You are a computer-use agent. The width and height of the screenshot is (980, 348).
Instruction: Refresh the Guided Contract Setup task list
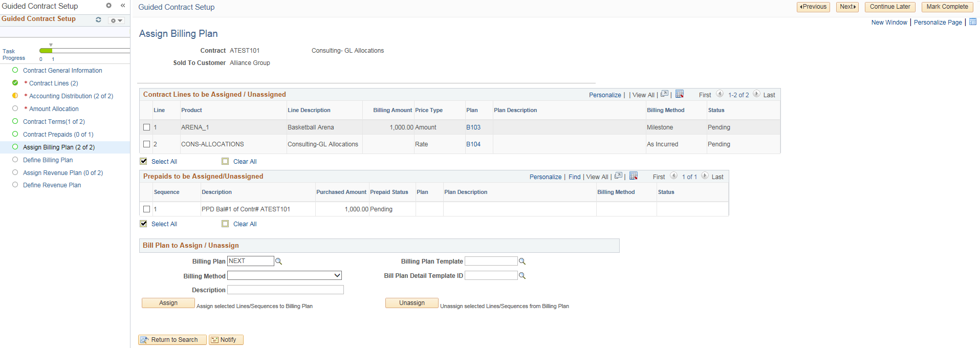[x=98, y=20]
